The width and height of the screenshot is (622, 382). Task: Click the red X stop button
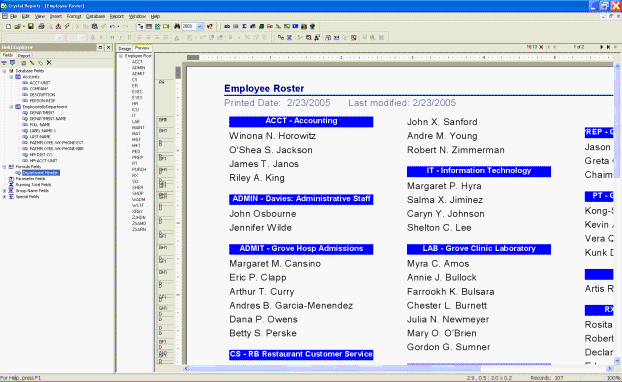[541, 47]
